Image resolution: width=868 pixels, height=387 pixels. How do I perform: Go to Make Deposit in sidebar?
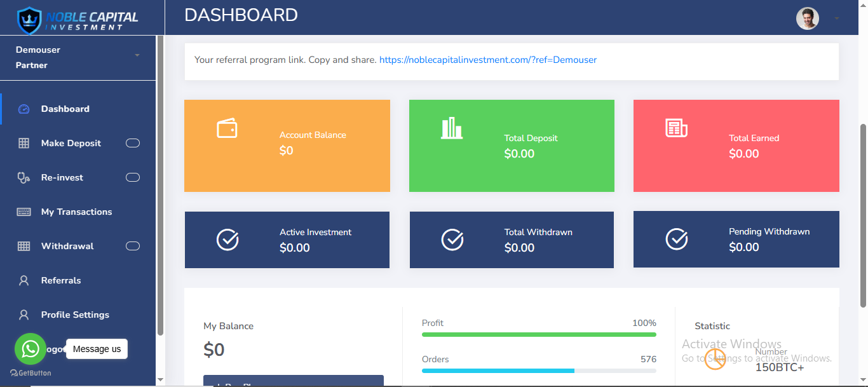click(78, 143)
